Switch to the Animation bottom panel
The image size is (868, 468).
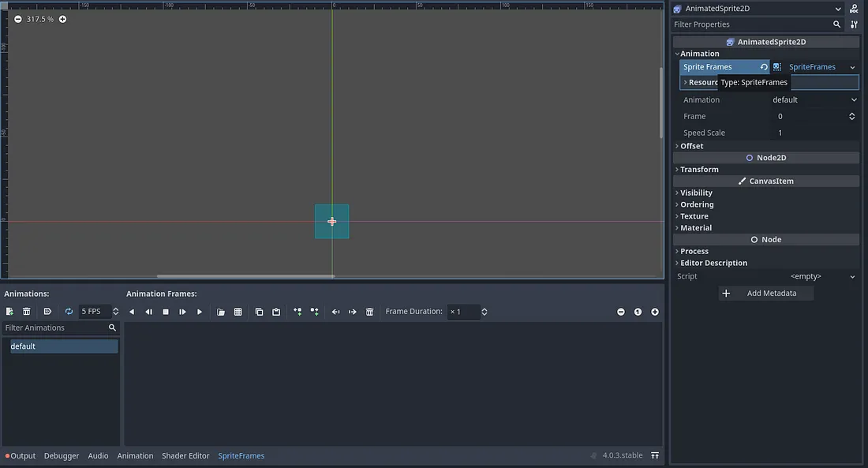135,456
